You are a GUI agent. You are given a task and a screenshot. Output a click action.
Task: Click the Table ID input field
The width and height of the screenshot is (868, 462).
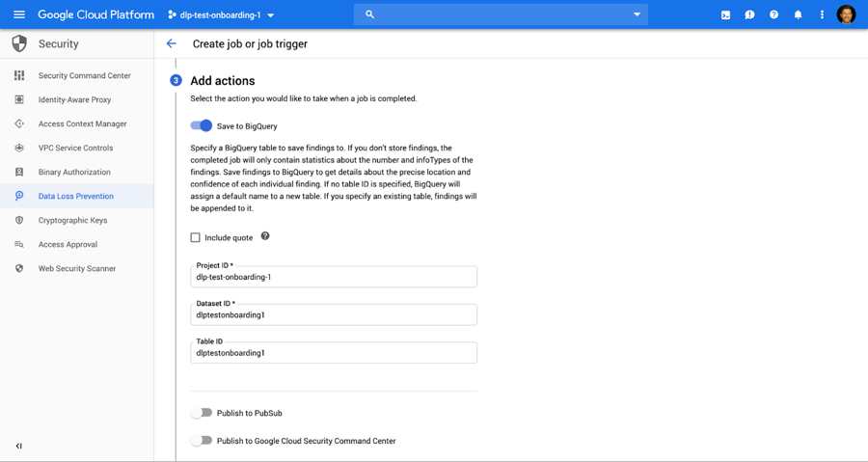(334, 353)
